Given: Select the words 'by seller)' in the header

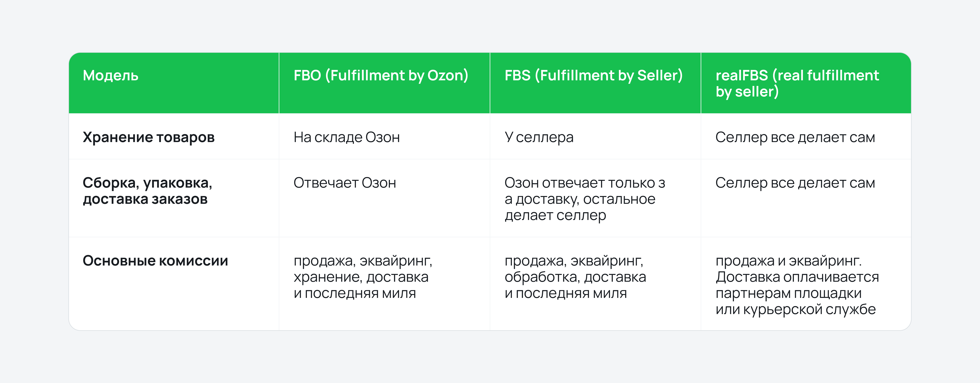Looking at the screenshot, I should 747,92.
